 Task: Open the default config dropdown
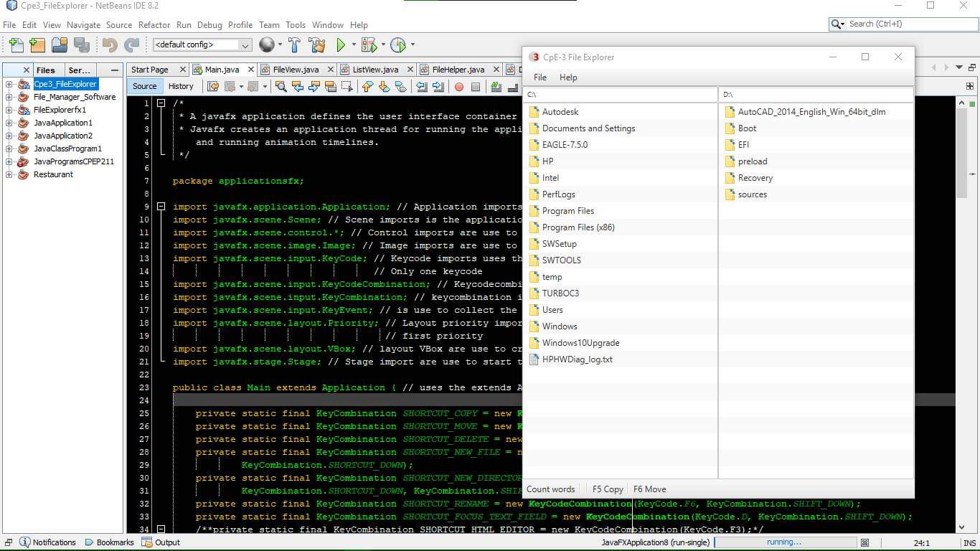(202, 44)
